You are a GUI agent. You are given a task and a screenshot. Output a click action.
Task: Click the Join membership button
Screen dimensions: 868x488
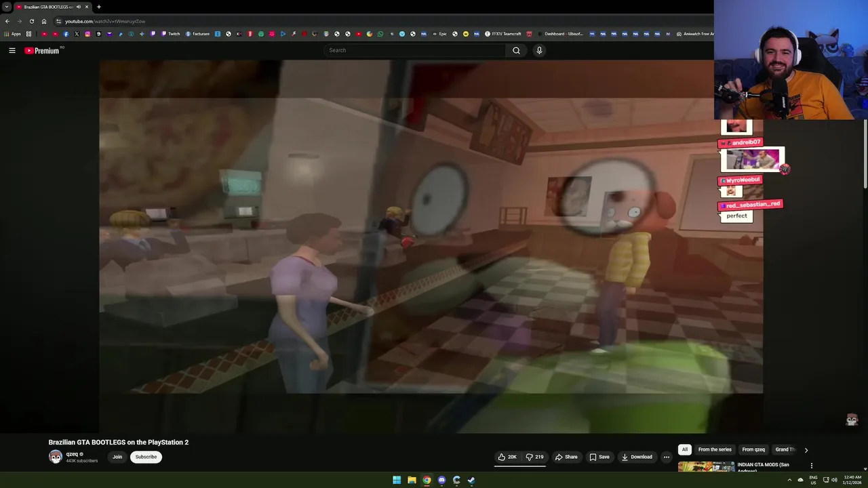117,457
